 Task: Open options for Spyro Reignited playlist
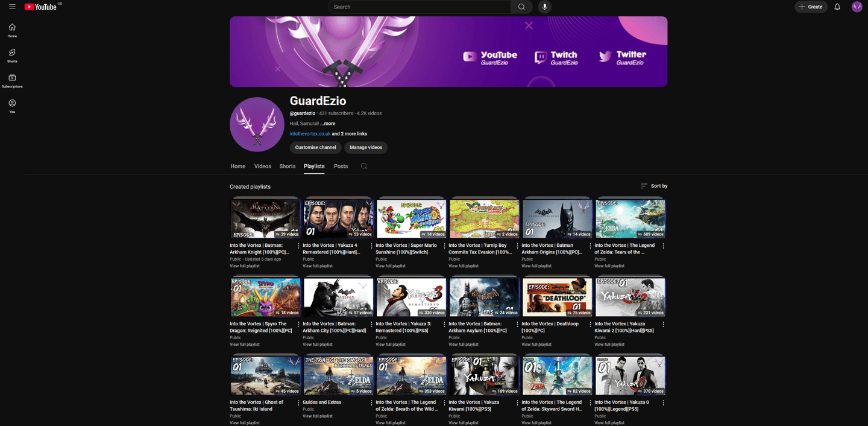(x=298, y=324)
